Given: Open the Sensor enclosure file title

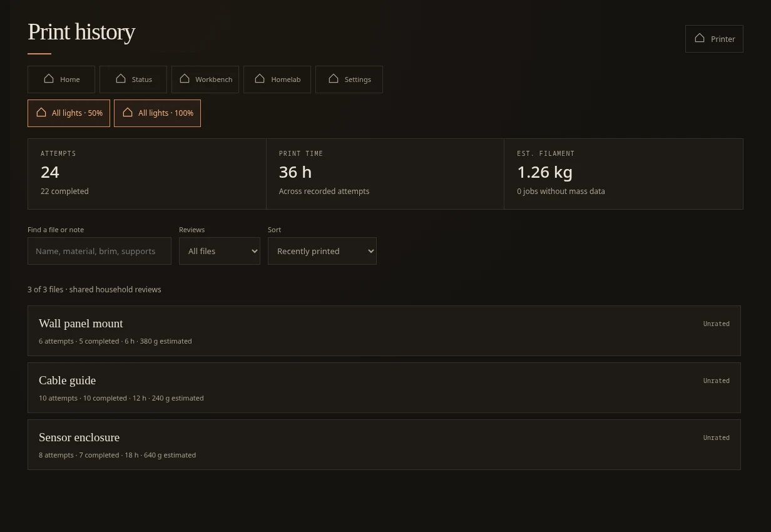Looking at the screenshot, I should [x=79, y=437].
